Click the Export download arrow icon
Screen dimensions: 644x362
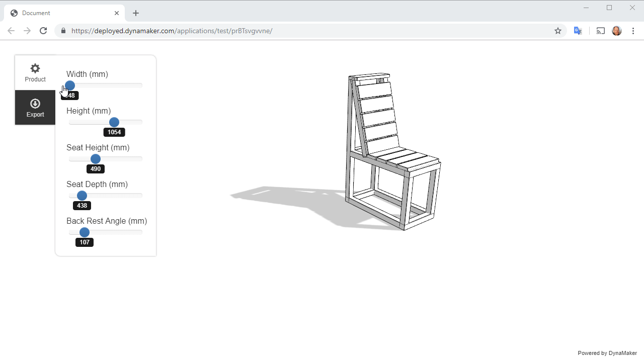point(35,104)
